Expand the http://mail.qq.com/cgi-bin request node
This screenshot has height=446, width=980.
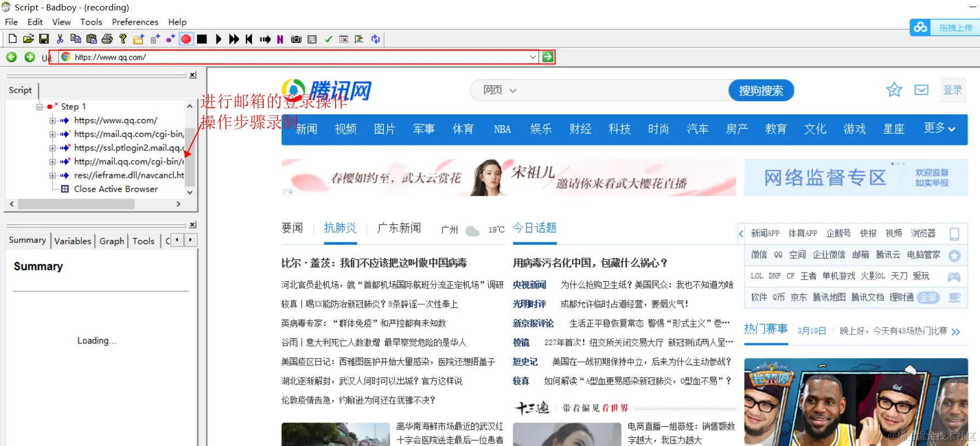52,161
